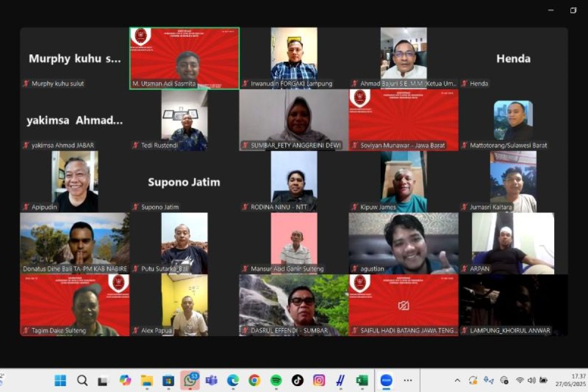This screenshot has width=588, height=392.
Task: Open File Explorer from the taskbar
Action: [147, 380]
